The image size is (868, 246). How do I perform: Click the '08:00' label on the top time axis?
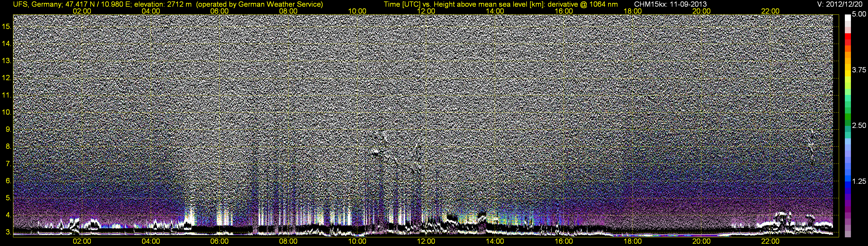(288, 11)
